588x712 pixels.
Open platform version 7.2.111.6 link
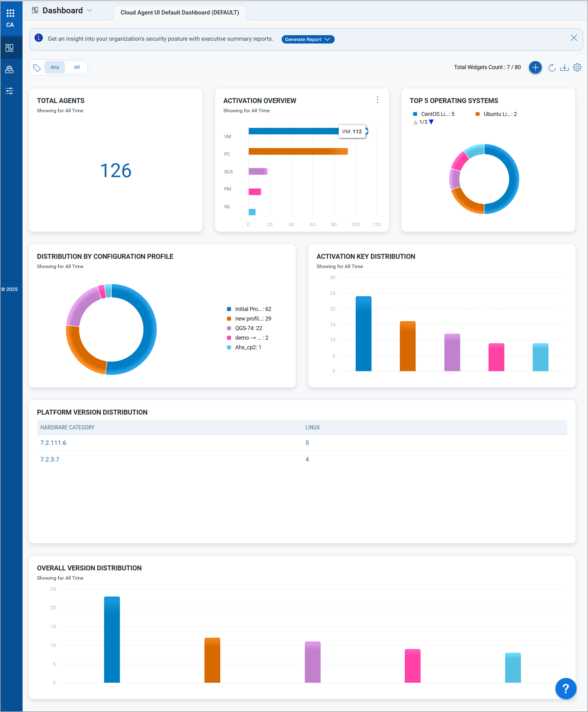click(x=53, y=443)
